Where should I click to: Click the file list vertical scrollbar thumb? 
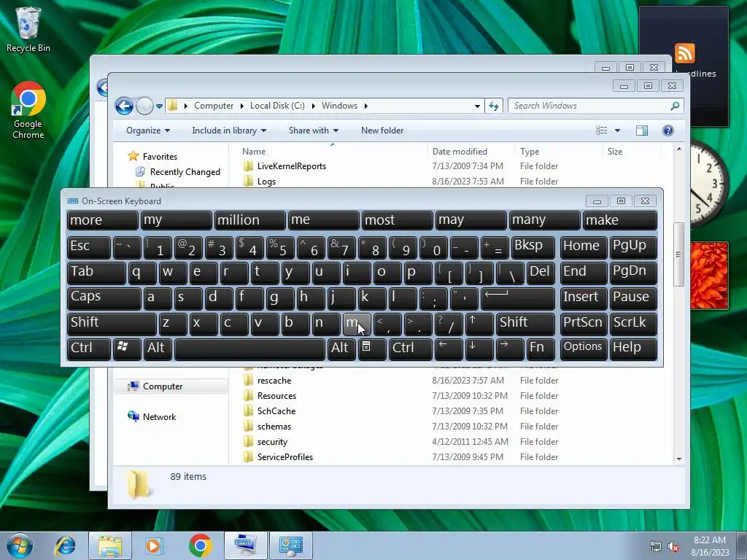pyautogui.click(x=678, y=254)
